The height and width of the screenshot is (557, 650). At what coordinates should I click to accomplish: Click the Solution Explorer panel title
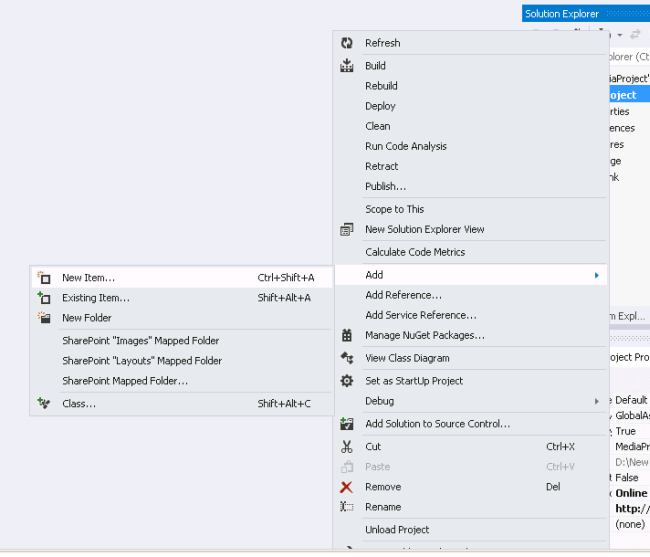coord(562,14)
